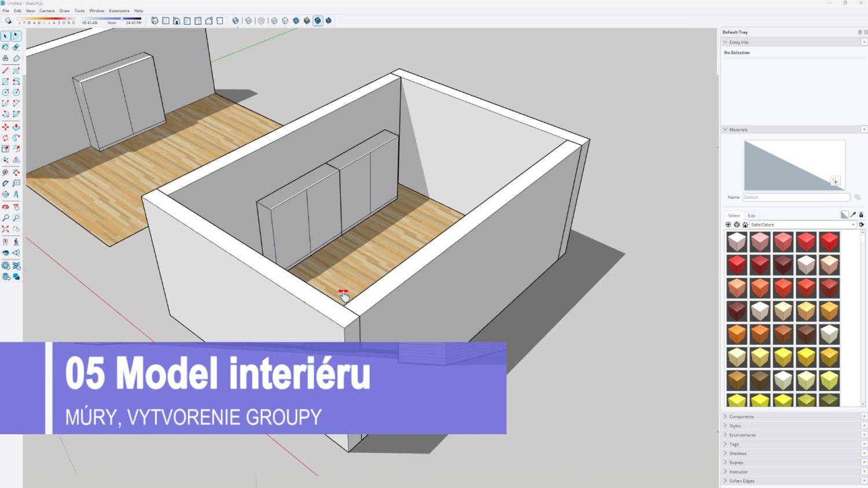
Task: Click the Zoom magnifier tool
Action: pyautogui.click(x=5, y=219)
